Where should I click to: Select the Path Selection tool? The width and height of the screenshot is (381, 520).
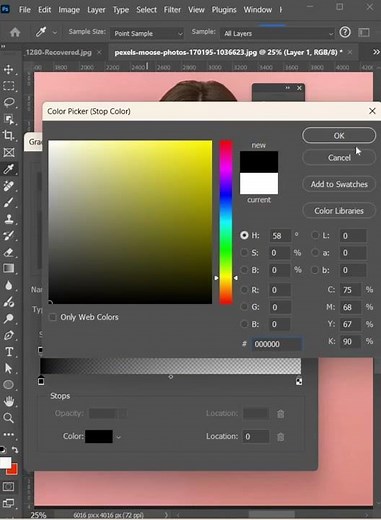9,368
